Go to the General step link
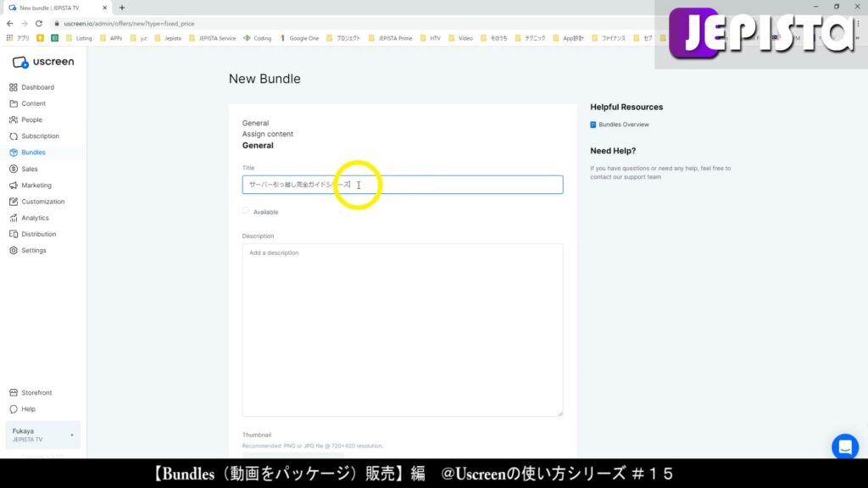The height and width of the screenshot is (488, 868). tap(255, 123)
